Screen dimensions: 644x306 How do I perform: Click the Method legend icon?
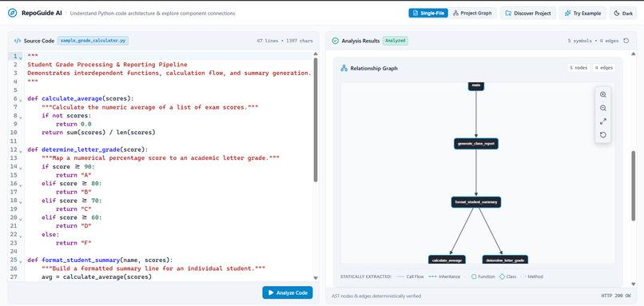[523, 276]
